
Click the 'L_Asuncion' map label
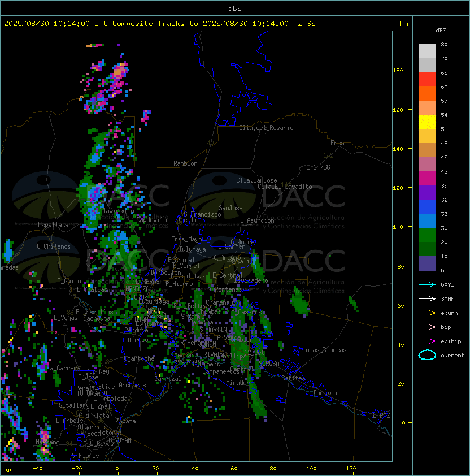[x=257, y=220]
